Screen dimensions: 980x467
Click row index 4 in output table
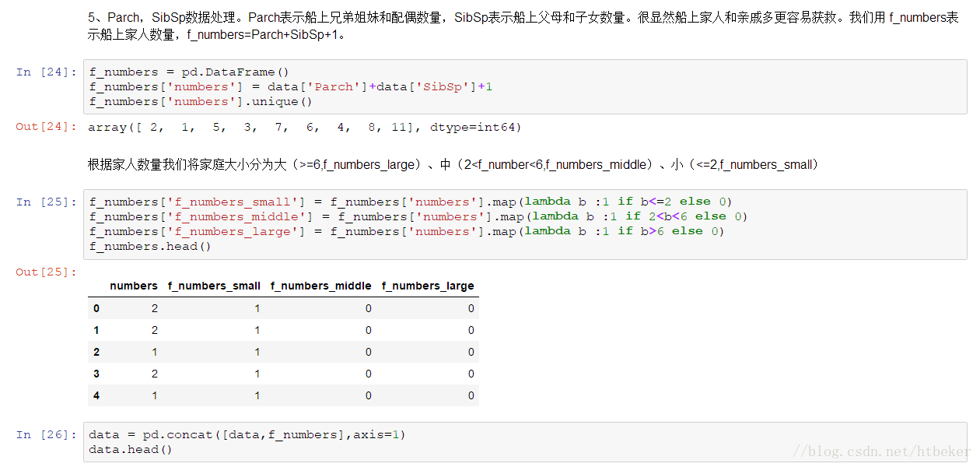click(x=96, y=396)
